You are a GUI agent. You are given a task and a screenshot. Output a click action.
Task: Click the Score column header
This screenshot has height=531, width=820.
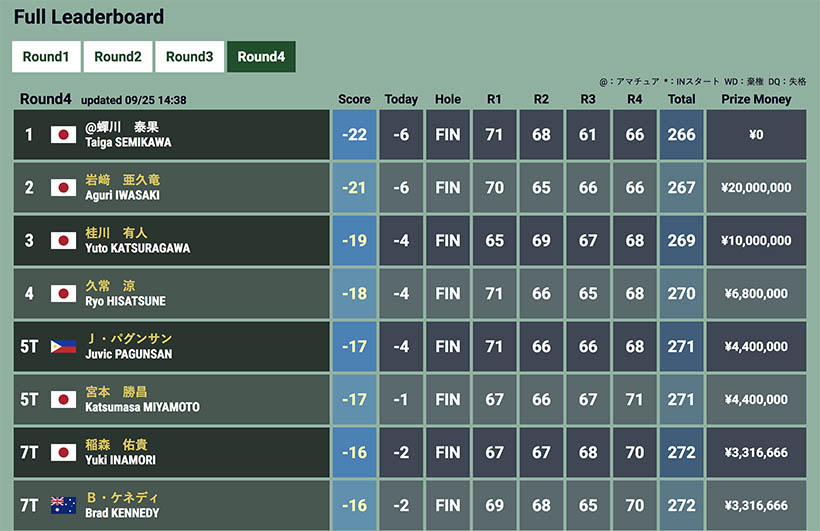click(354, 100)
